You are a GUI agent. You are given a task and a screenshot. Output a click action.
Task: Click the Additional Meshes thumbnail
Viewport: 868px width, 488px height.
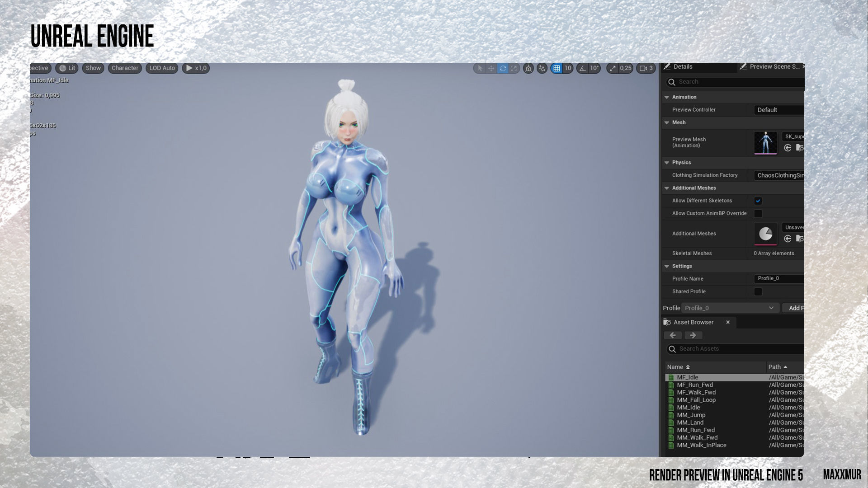coord(765,234)
